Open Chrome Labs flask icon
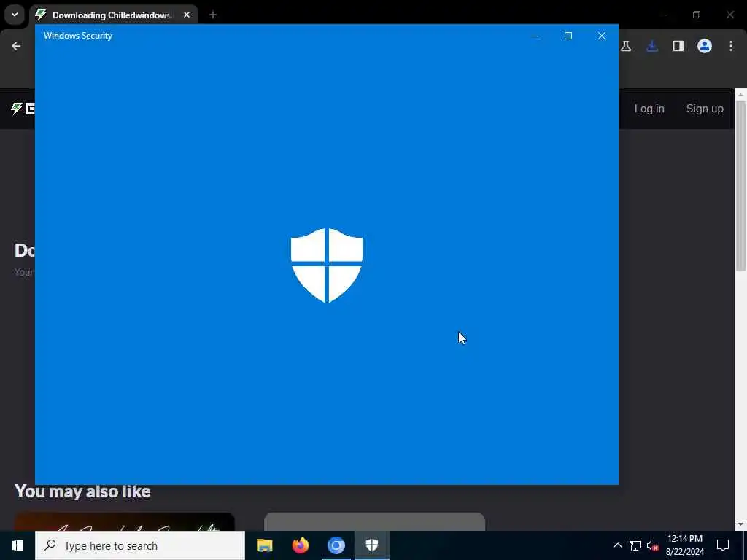747x560 pixels. [x=626, y=46]
